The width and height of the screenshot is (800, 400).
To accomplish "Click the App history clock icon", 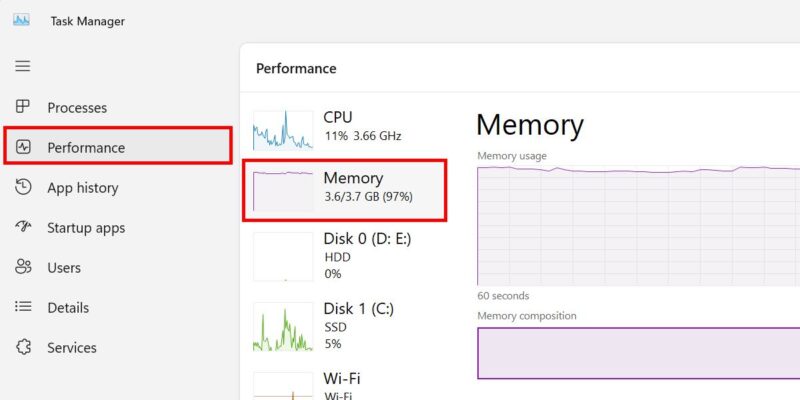I will (23, 187).
